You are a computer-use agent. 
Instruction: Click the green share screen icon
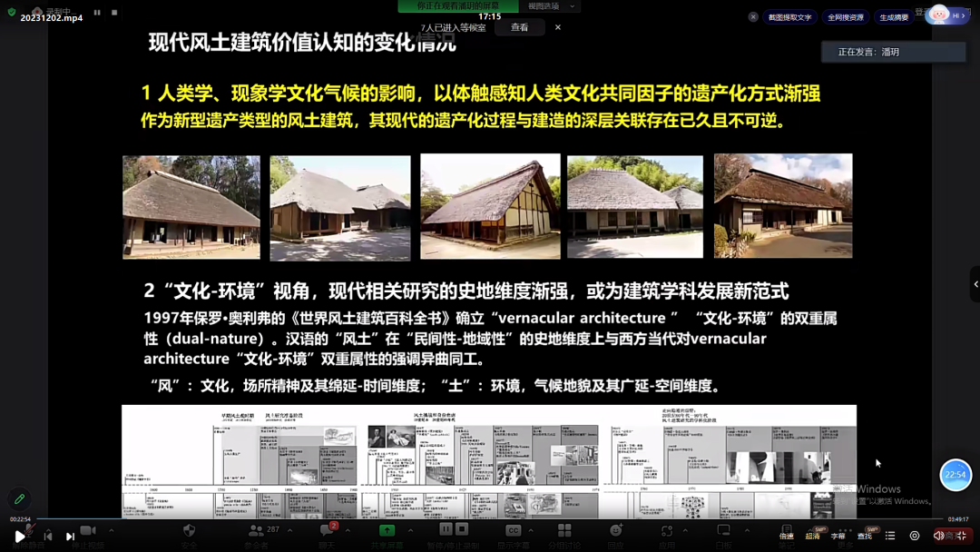click(387, 530)
